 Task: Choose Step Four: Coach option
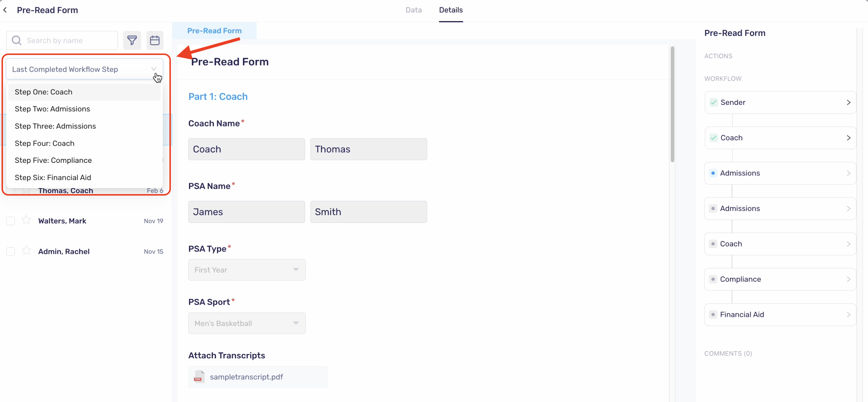pos(84,143)
